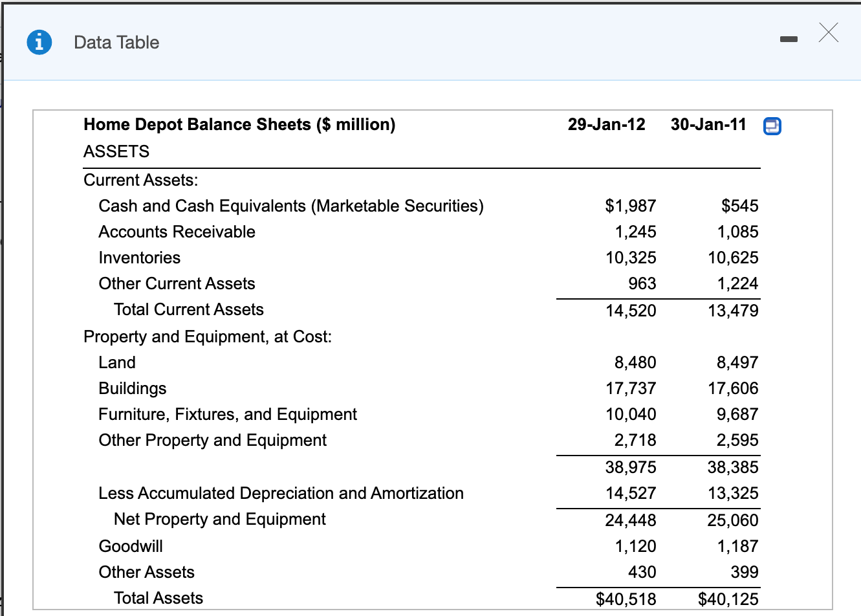Click Net Property value '25,060'

(x=733, y=520)
